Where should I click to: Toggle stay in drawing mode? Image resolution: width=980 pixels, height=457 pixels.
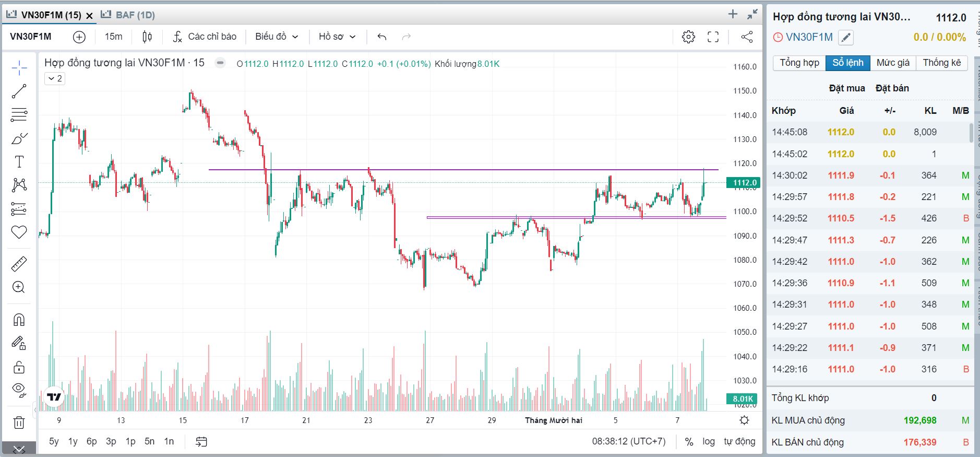19,343
